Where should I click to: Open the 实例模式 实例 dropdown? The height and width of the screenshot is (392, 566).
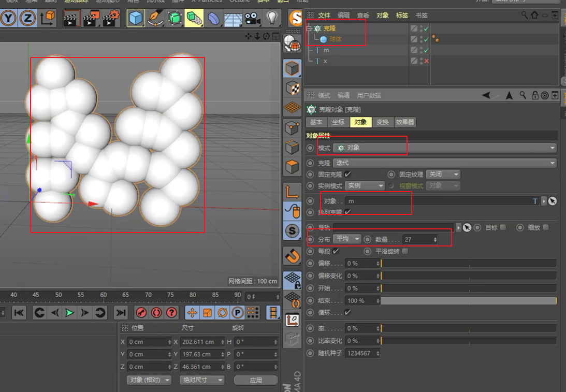(x=365, y=185)
